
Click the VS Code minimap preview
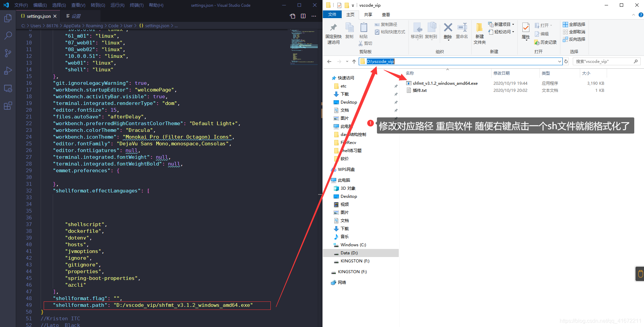click(304, 47)
